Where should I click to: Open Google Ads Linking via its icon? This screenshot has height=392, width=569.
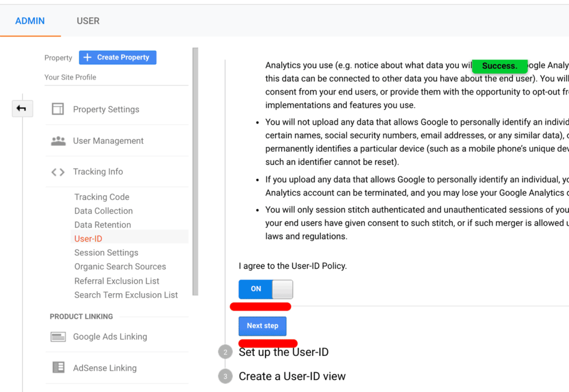tap(57, 336)
